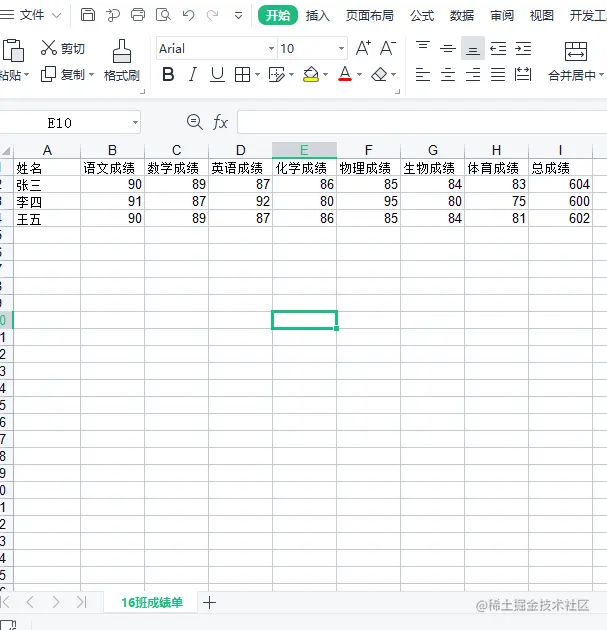607x630 pixels.
Task: Align cell content to vertical middle
Action: coord(448,48)
